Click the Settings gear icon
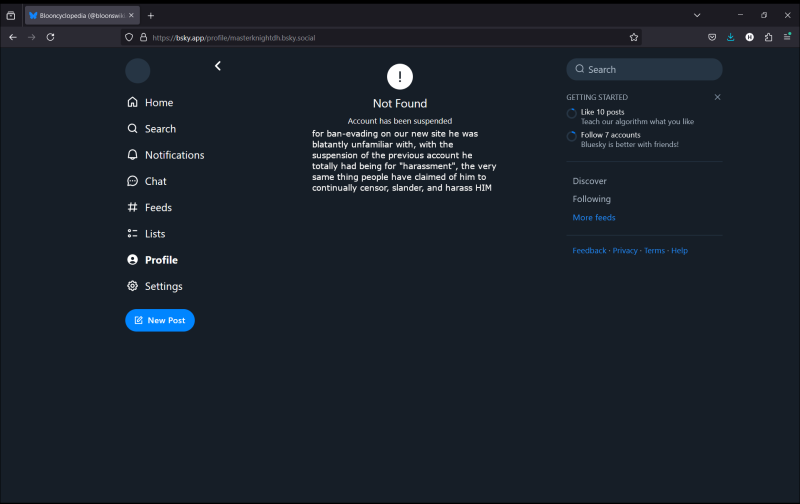 133,286
